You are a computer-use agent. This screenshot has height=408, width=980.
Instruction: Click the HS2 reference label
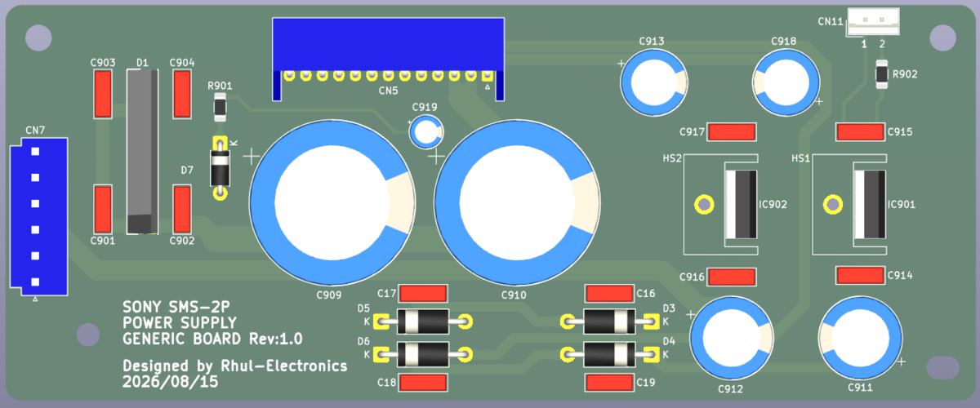tap(672, 159)
